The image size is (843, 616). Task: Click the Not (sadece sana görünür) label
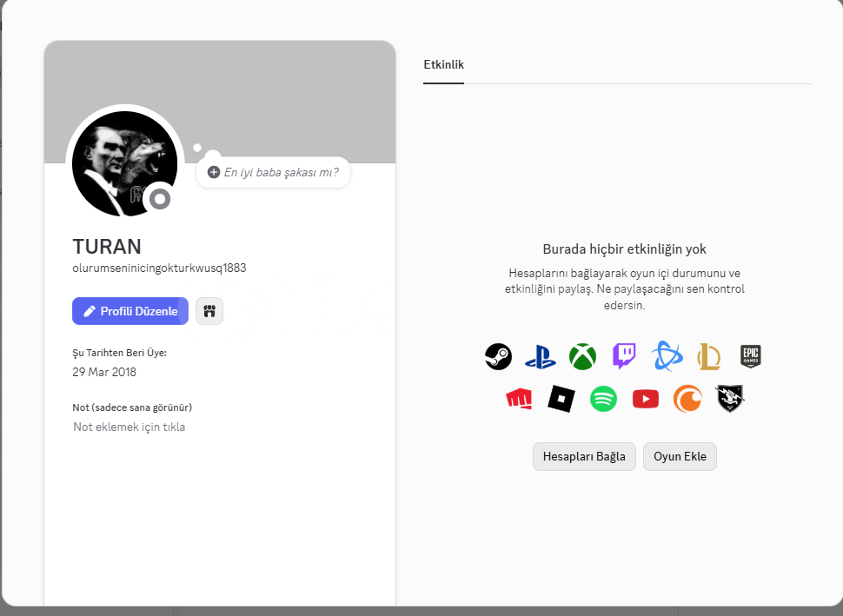point(132,407)
